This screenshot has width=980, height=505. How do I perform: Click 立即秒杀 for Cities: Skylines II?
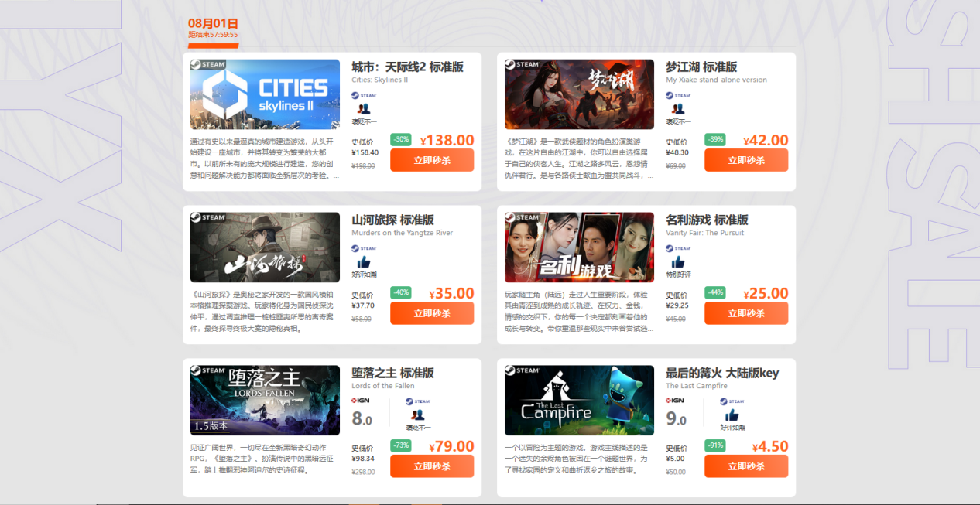coord(432,160)
